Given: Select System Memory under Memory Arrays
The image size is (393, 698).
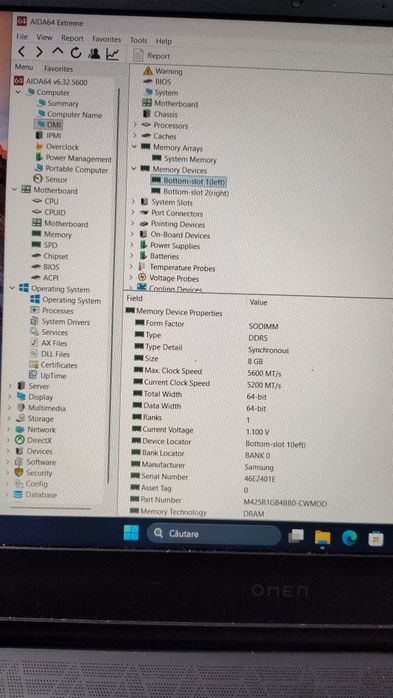Looking at the screenshot, I should [184, 159].
